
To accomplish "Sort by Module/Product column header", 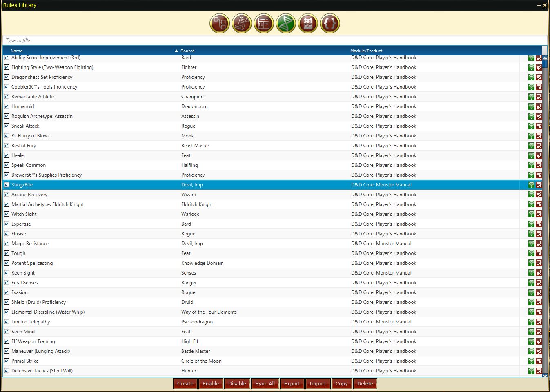I will [366, 51].
